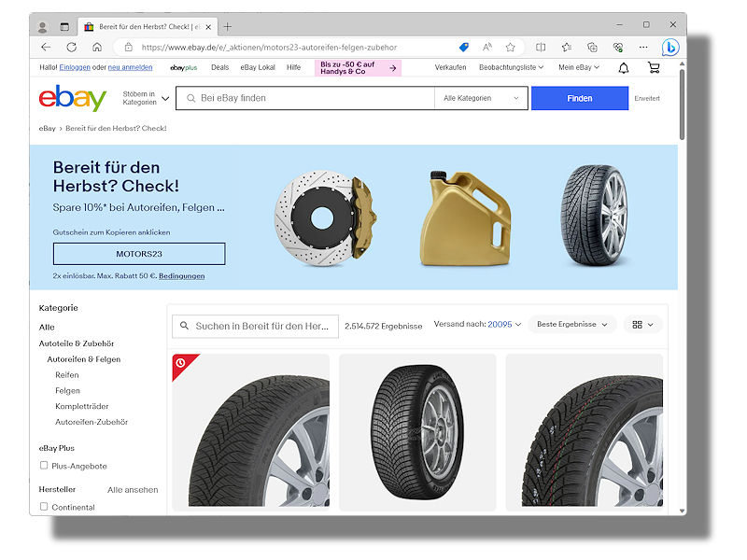Image resolution: width=747 pixels, height=560 pixels.
Task: Open gallery view layout dropdown
Action: [x=642, y=324]
